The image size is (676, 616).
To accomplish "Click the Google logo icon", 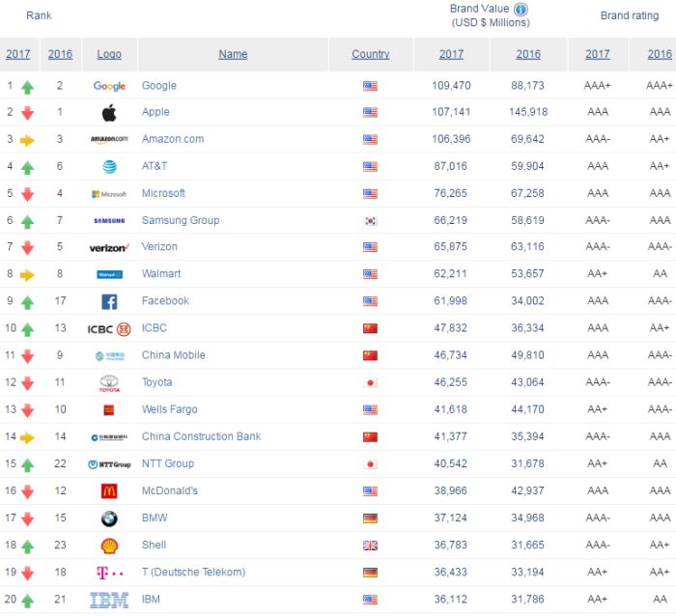I will coord(109,86).
